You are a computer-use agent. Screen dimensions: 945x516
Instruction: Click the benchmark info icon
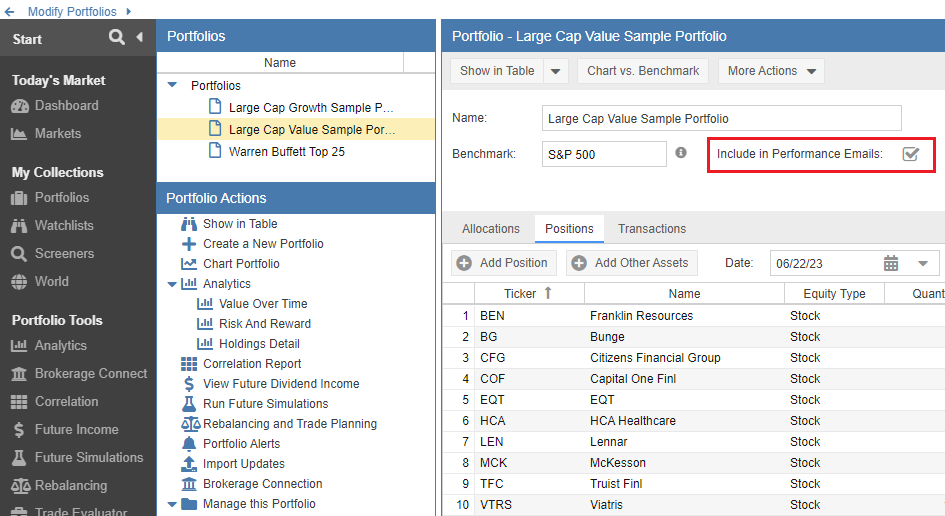pos(681,153)
